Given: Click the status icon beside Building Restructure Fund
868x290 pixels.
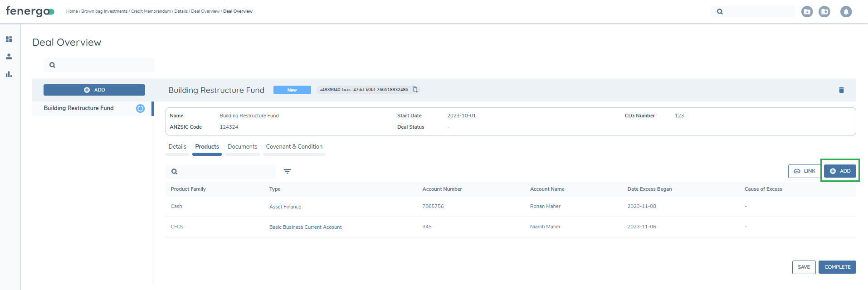Looking at the screenshot, I should click(140, 108).
